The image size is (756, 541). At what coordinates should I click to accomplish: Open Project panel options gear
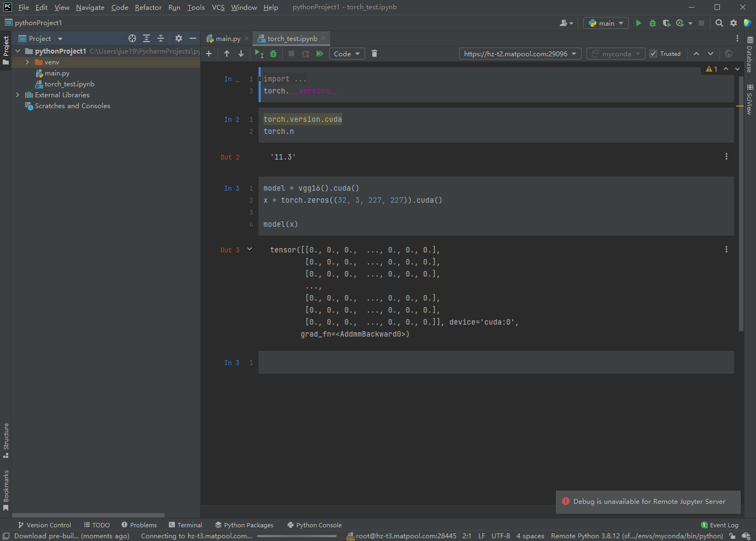click(179, 38)
